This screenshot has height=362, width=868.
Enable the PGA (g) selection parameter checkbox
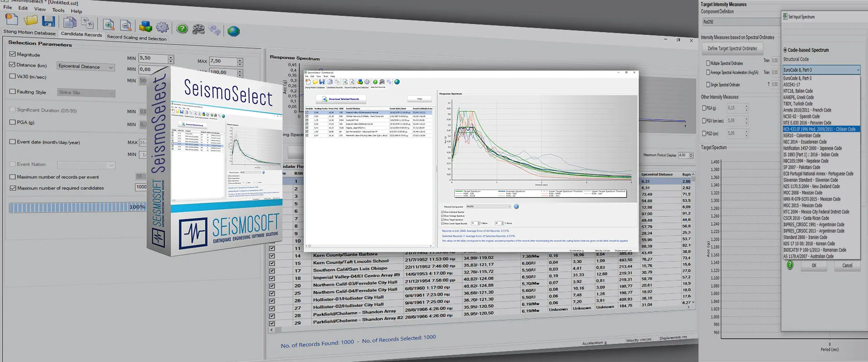(13, 122)
